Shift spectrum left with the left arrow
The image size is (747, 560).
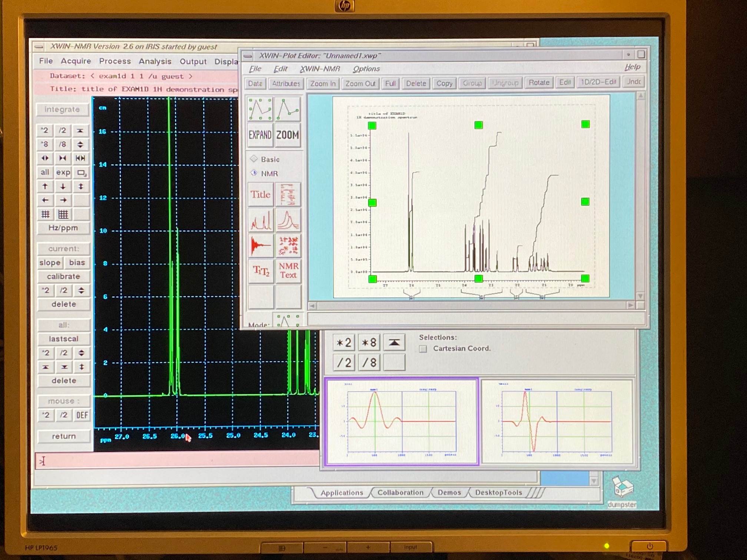pyautogui.click(x=45, y=200)
